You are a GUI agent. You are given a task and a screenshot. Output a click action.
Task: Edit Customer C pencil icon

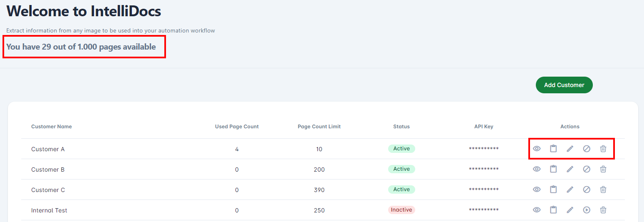pos(570,190)
